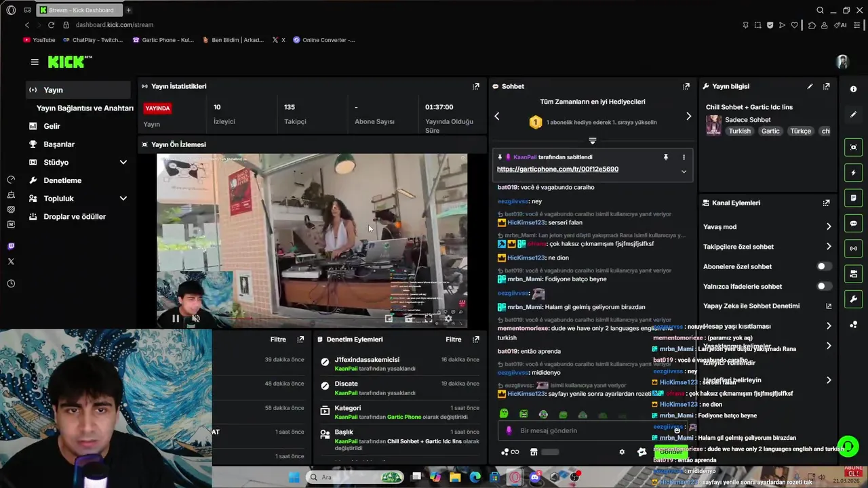Open Filtre in Denetim Eylemleri panel
The height and width of the screenshot is (488, 868).
click(454, 339)
